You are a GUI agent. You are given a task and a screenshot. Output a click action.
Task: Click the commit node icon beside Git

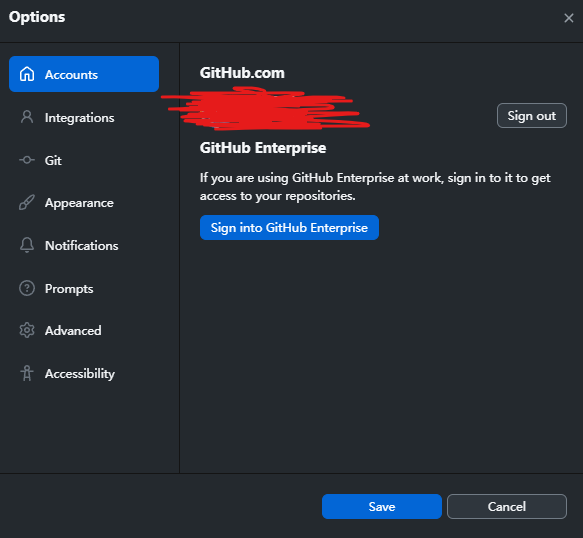(x=27, y=160)
